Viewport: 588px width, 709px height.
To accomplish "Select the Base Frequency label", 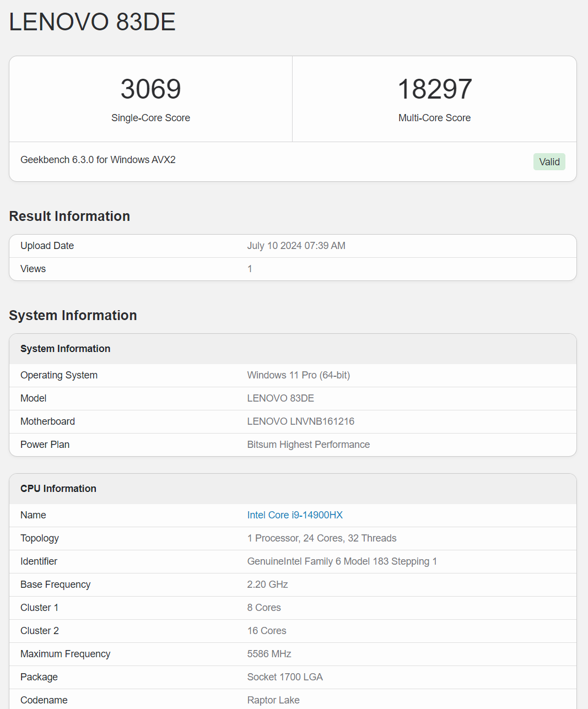I will 55,584.
